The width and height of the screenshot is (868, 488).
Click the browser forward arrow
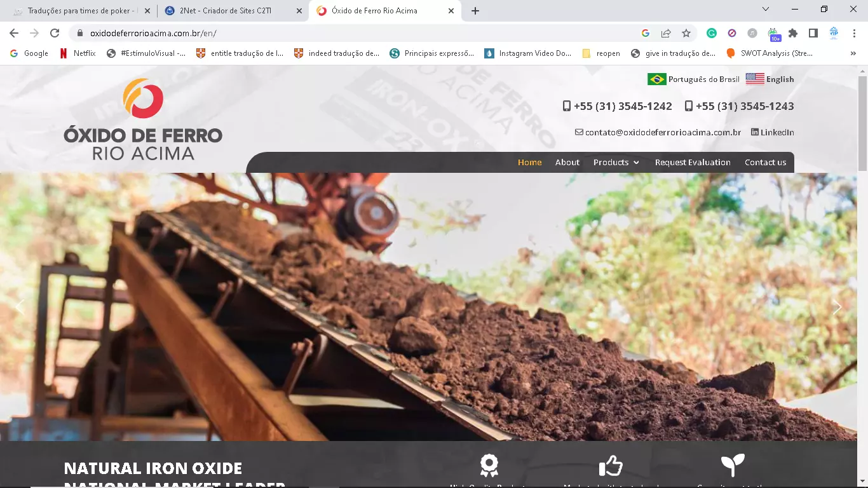coord(34,33)
